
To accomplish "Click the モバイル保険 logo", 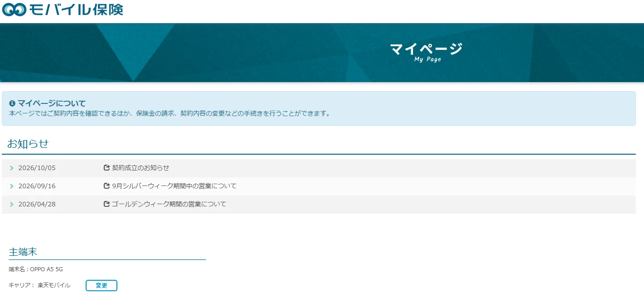I will 63,10.
